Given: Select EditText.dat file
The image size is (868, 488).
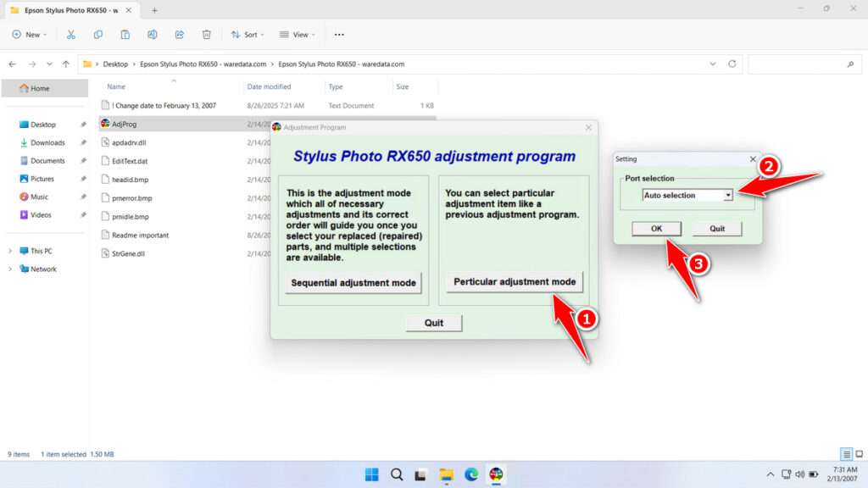Looking at the screenshot, I should click(x=130, y=161).
